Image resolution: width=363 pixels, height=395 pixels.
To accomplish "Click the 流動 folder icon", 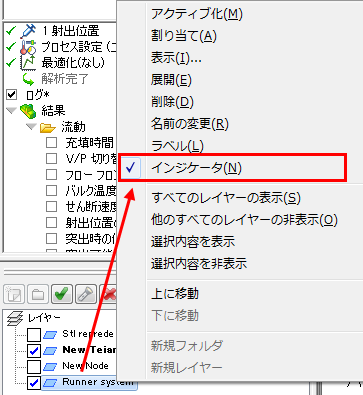I will [48, 128].
